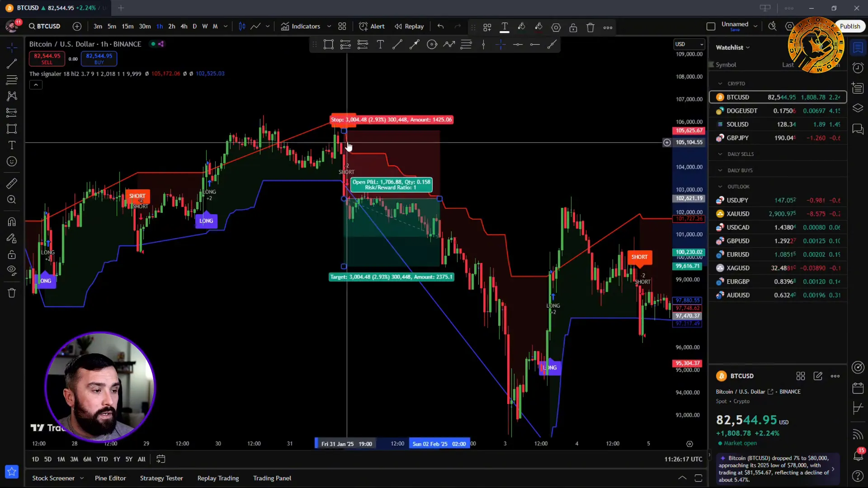
Task: Open the Indicators dialog
Action: tap(301, 26)
